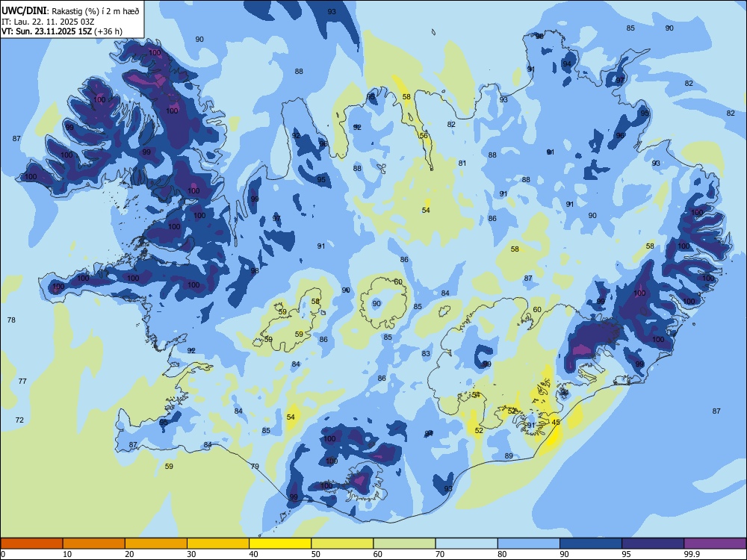747x560 pixels.
Task: Click the UWC/DINI title text
Action: coord(25,10)
